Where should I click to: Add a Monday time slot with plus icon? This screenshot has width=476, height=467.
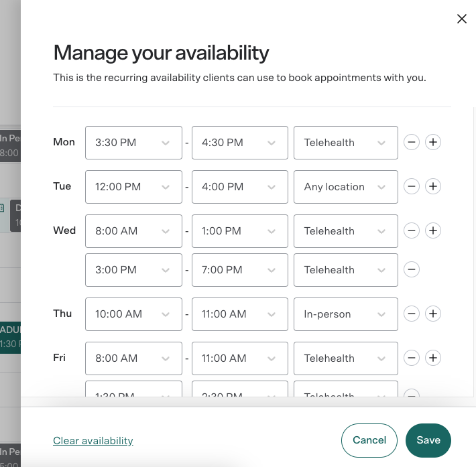click(x=433, y=143)
